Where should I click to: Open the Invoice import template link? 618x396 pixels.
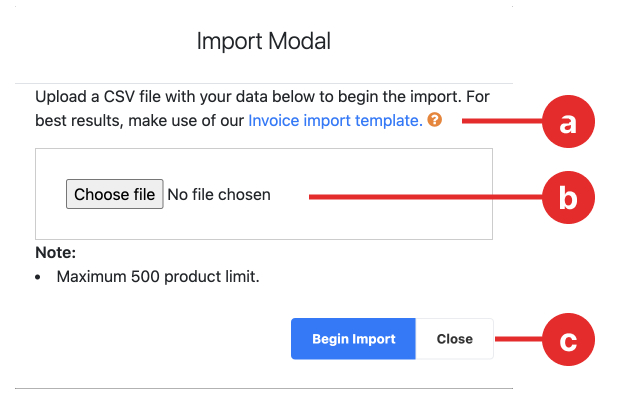(335, 121)
